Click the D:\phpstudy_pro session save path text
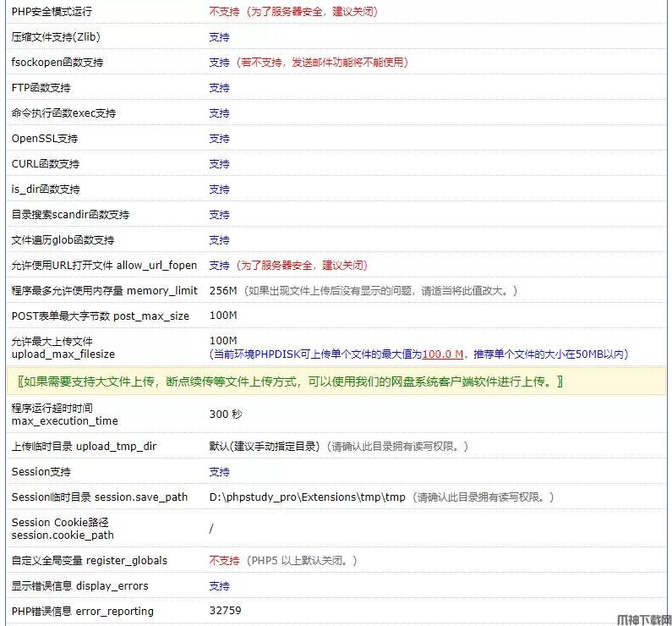Viewport: 672px width, 626px height. point(308,497)
